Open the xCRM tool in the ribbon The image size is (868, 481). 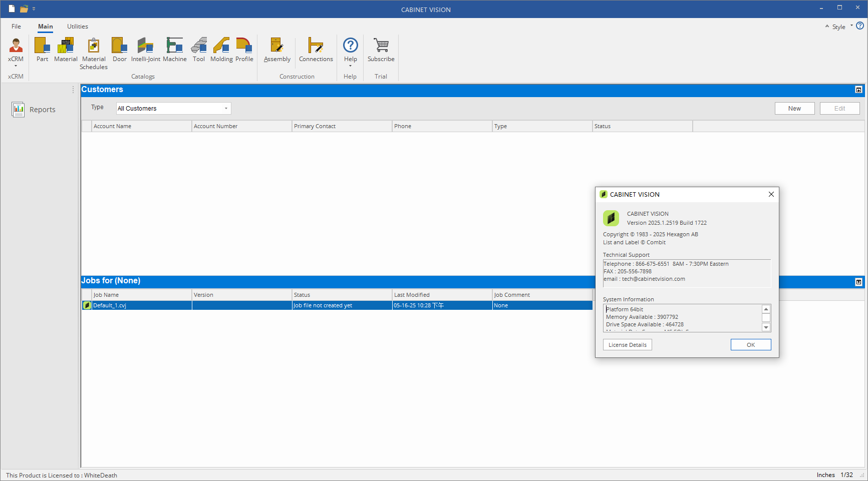[x=16, y=52]
